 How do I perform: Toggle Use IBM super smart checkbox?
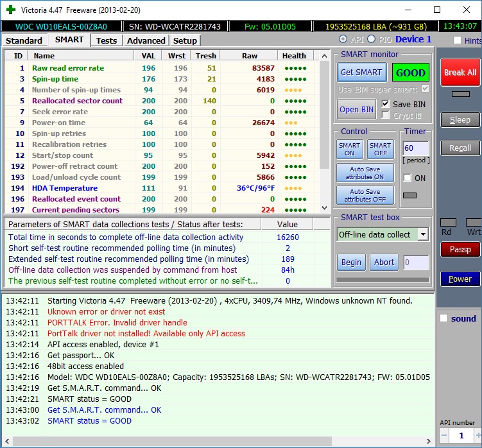tap(425, 89)
